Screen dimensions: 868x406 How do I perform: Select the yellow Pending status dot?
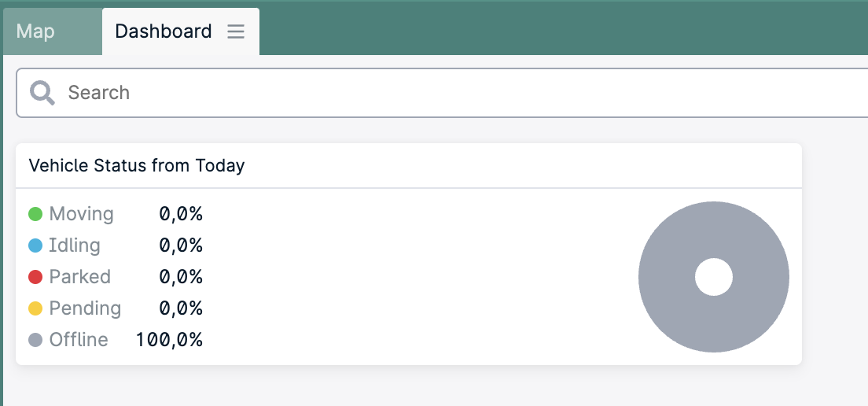(x=35, y=308)
